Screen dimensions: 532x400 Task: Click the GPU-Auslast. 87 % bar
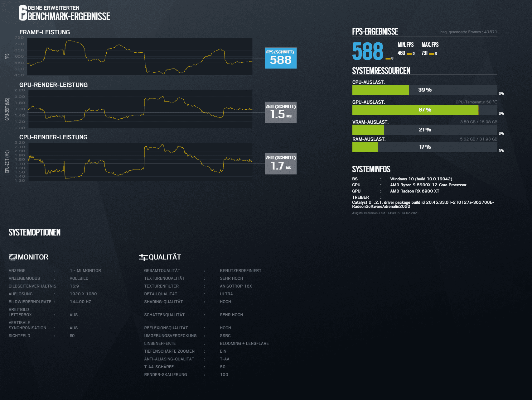pyautogui.click(x=425, y=110)
